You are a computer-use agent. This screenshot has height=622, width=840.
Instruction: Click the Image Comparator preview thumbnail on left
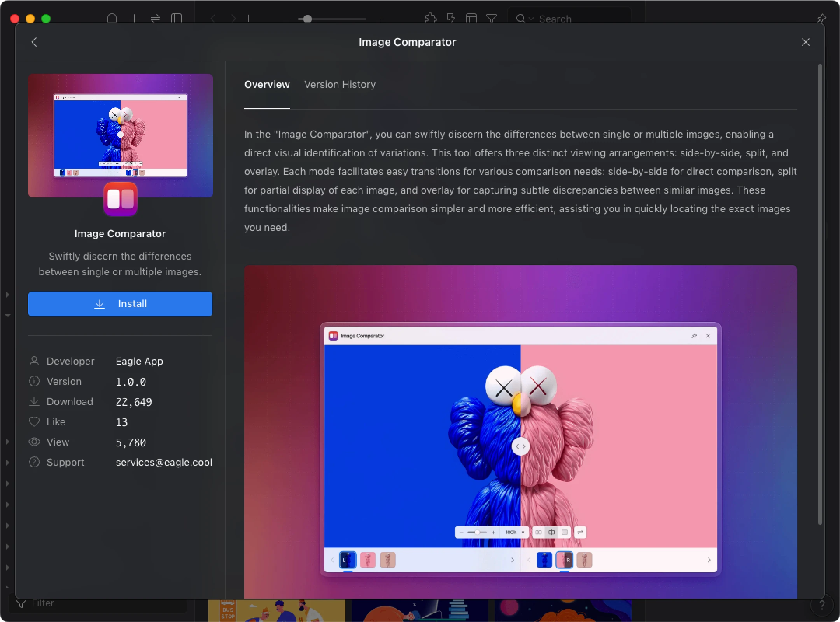coord(120,135)
